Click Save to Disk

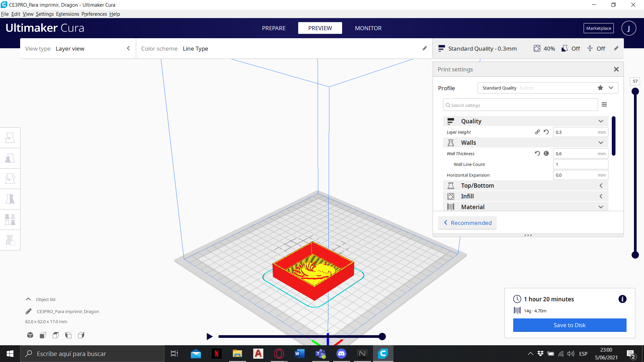[x=570, y=325]
